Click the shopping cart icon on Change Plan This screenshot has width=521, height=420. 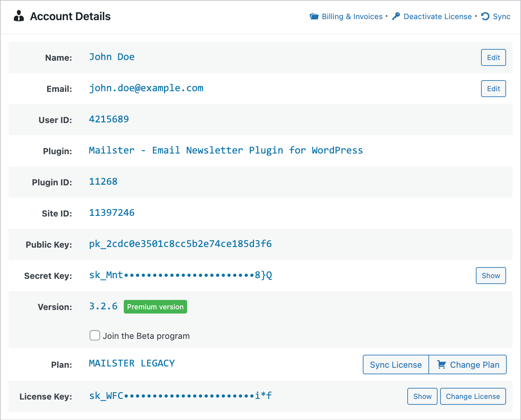point(441,364)
